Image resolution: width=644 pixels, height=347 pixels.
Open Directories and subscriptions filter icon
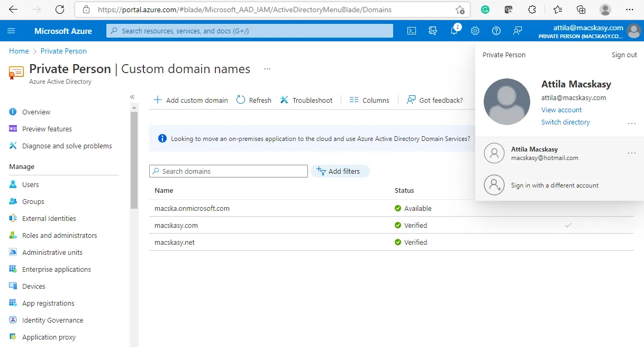click(x=433, y=31)
